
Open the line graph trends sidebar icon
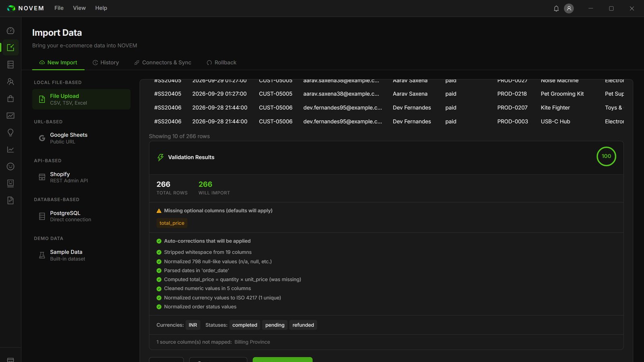pos(10,150)
